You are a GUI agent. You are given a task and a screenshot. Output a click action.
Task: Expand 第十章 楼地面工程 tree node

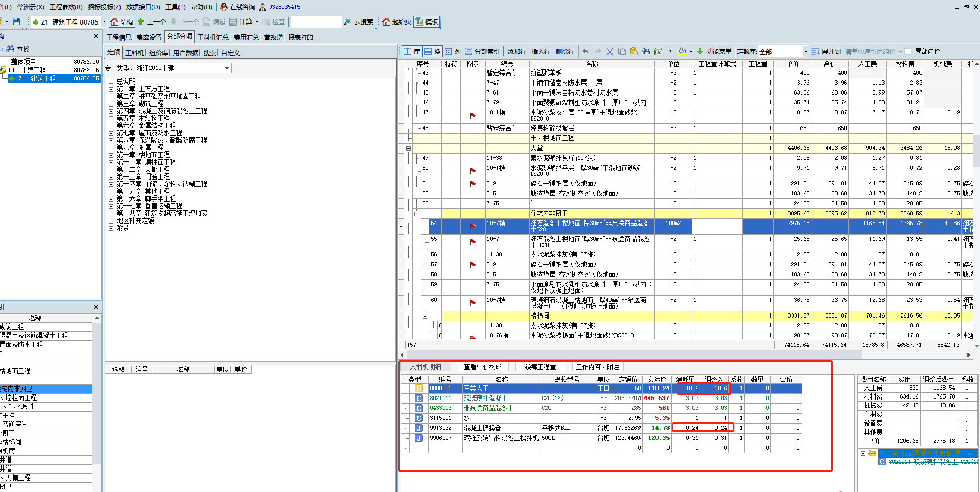111,155
